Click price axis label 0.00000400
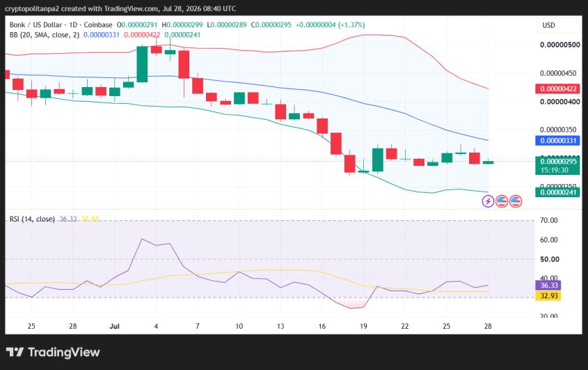This screenshot has width=588, height=370. click(x=560, y=102)
